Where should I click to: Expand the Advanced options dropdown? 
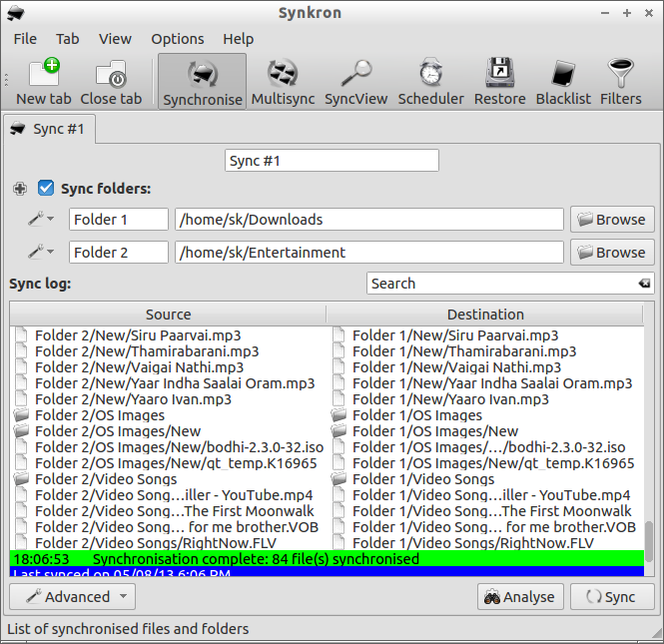tap(73, 597)
